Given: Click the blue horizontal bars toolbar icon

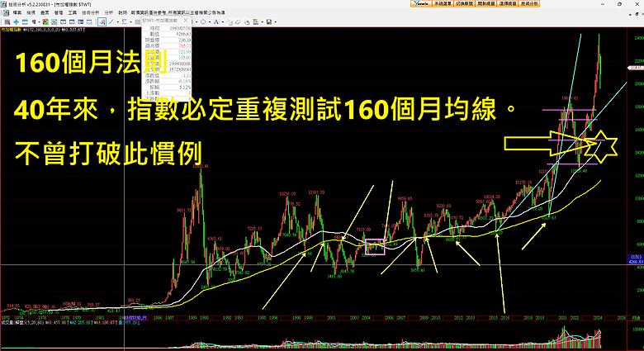Looking at the screenshot, I should pyautogui.click(x=25, y=21).
